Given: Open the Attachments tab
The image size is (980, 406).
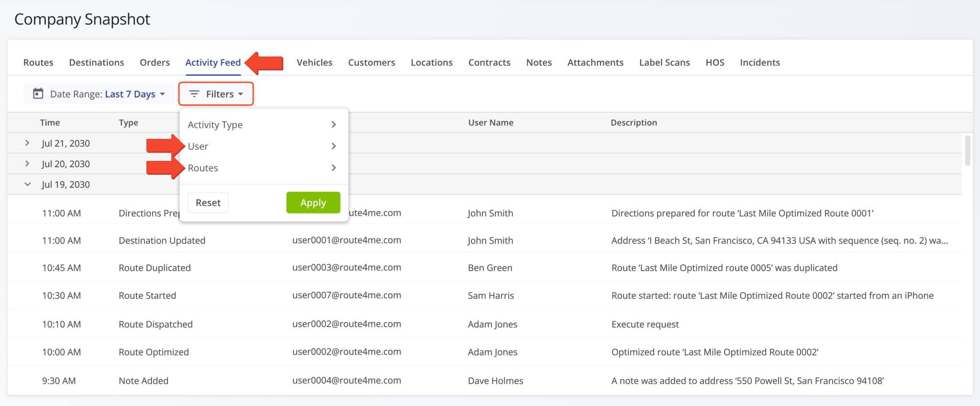Looking at the screenshot, I should coord(595,62).
